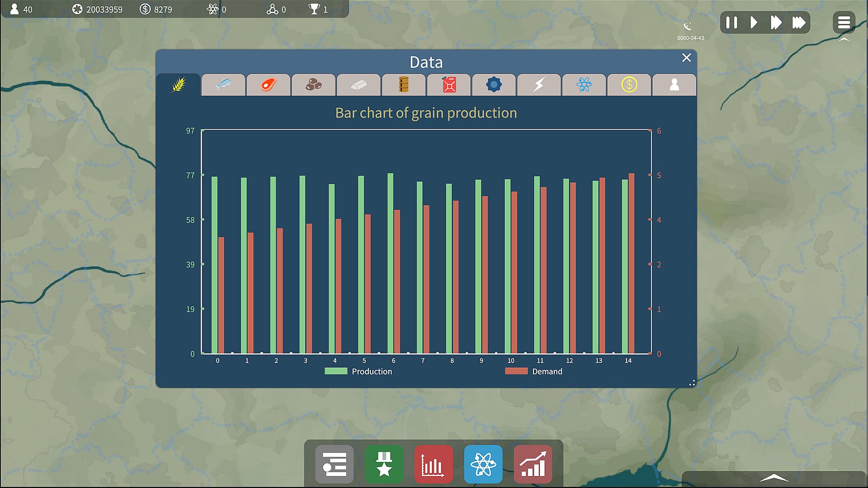Image resolution: width=868 pixels, height=488 pixels.
Task: Play at normal speed
Action: click(754, 23)
